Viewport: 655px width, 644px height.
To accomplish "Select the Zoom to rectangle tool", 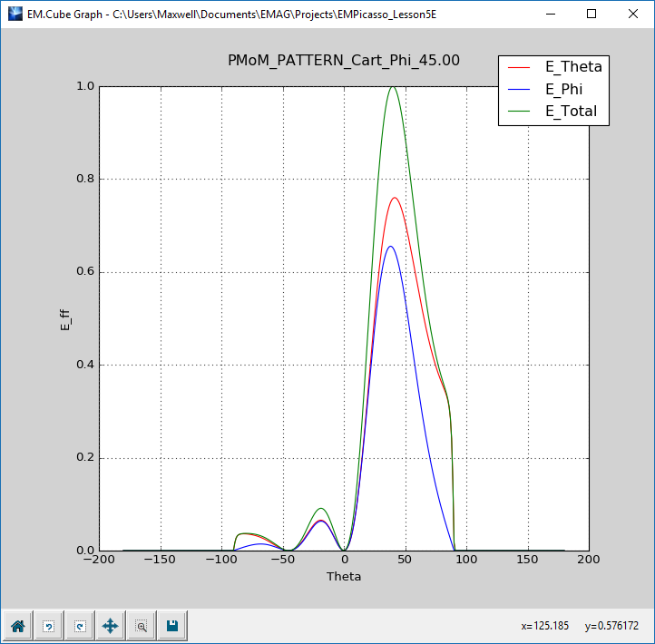I will (x=141, y=625).
